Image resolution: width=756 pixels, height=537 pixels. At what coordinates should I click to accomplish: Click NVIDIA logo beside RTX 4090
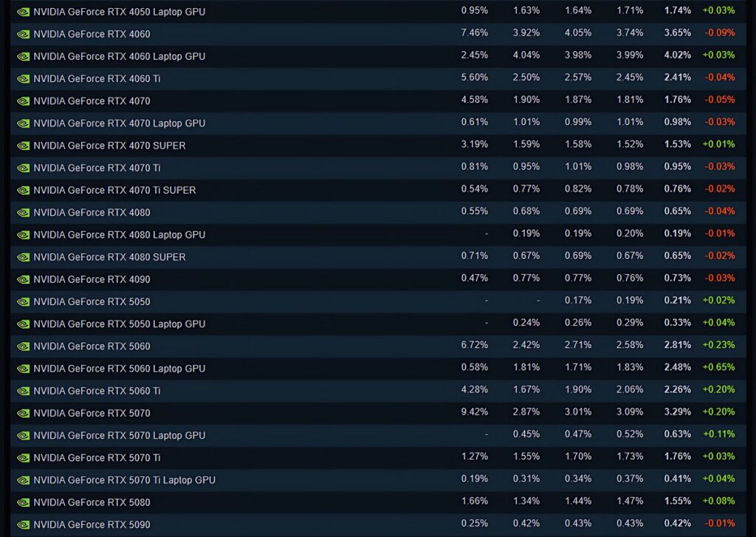(x=23, y=280)
